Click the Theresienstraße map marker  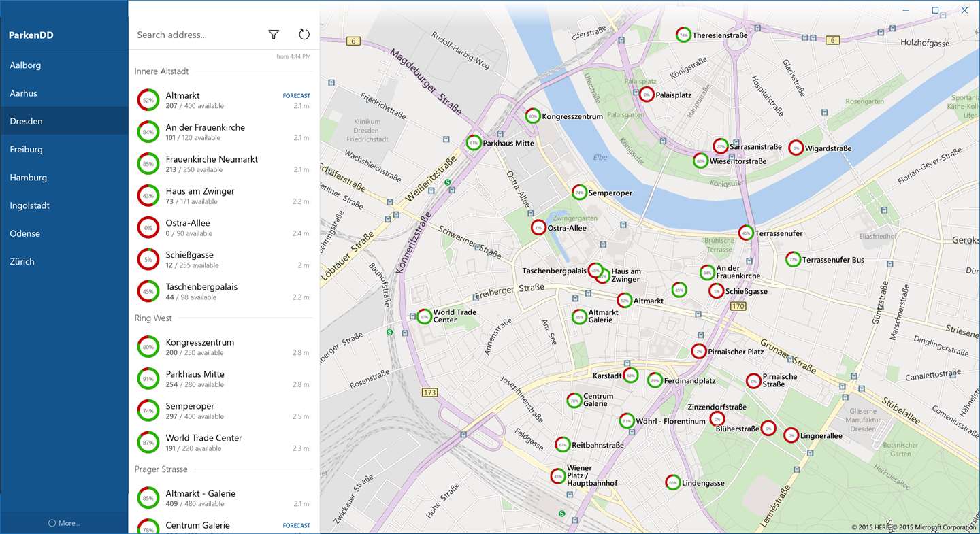[x=683, y=35]
